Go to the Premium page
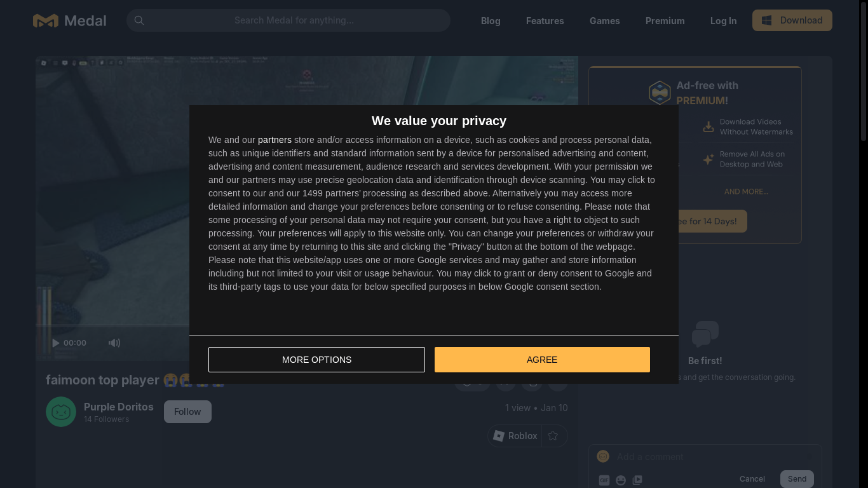The width and height of the screenshot is (868, 488). click(x=665, y=21)
